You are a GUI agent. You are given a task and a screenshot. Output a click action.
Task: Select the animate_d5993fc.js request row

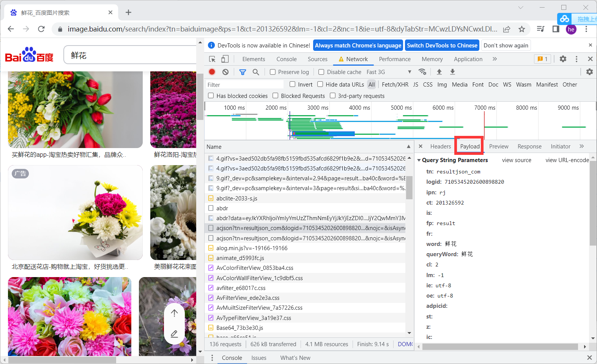(305, 258)
